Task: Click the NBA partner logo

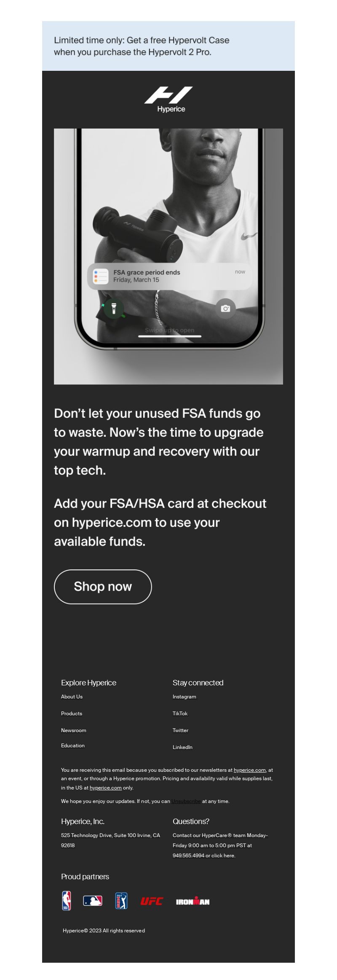Action: (x=67, y=901)
